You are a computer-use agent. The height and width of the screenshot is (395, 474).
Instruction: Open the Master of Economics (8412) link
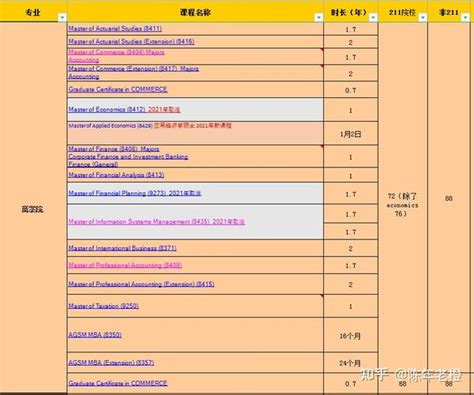[124, 109]
